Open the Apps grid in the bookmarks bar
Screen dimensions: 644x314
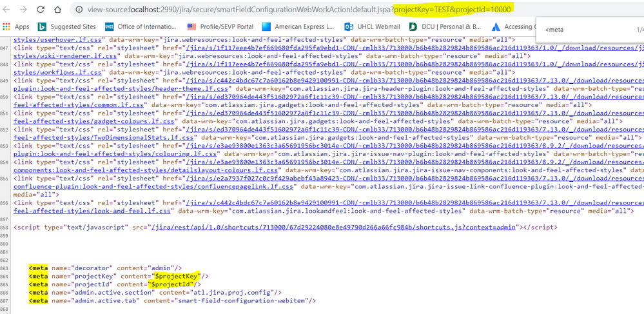click(16, 26)
